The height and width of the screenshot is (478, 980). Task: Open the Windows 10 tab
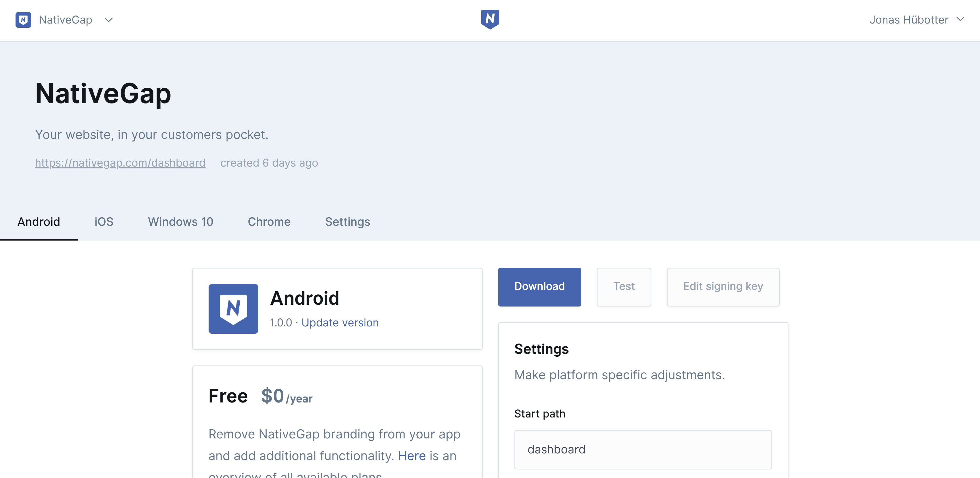tap(180, 222)
